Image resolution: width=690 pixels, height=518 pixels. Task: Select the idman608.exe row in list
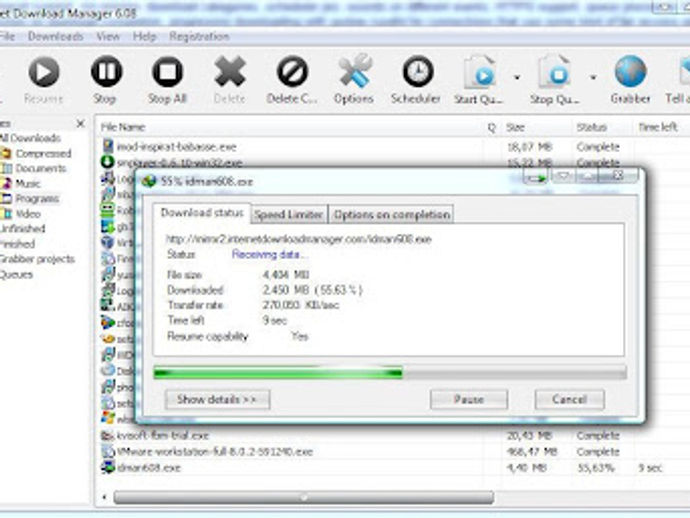[392, 468]
